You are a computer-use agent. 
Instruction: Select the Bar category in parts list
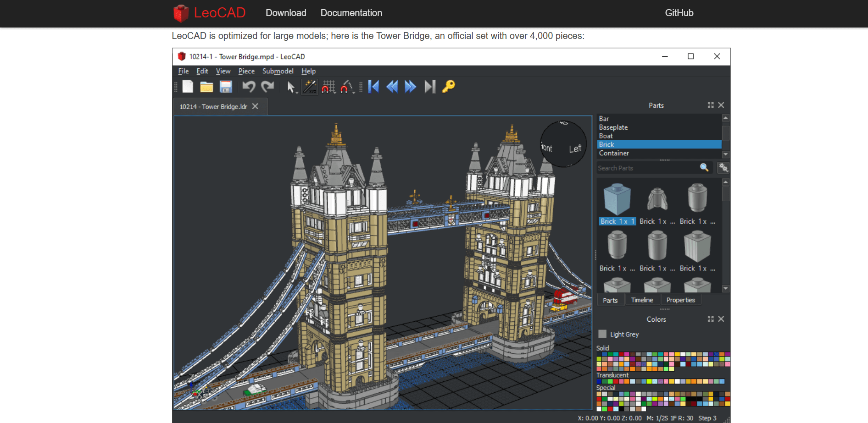[x=659, y=119]
